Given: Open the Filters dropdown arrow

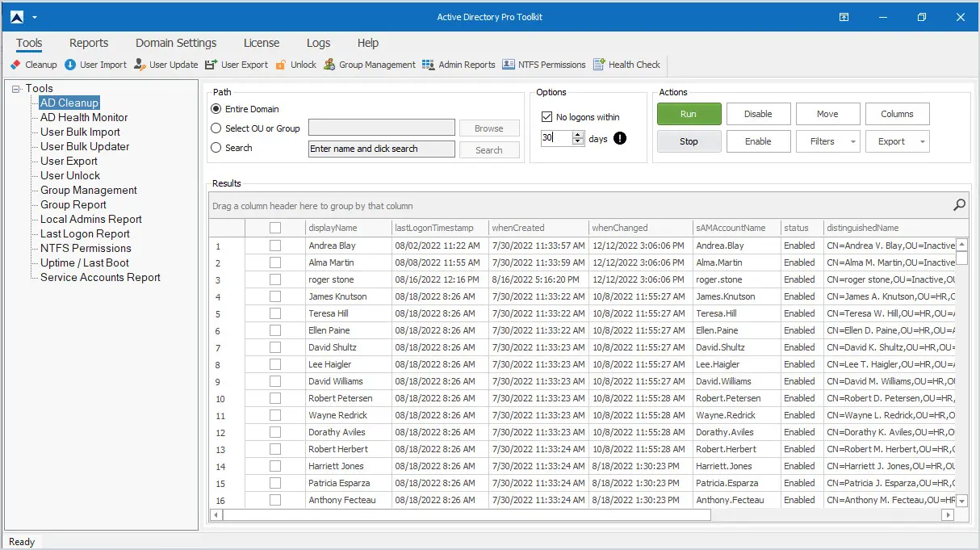Looking at the screenshot, I should pyautogui.click(x=853, y=141).
